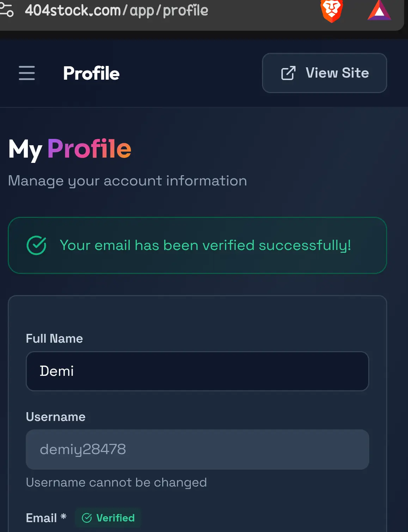408x532 pixels.
Task: Click the green checkmark icon in success banner
Action: 36,245
